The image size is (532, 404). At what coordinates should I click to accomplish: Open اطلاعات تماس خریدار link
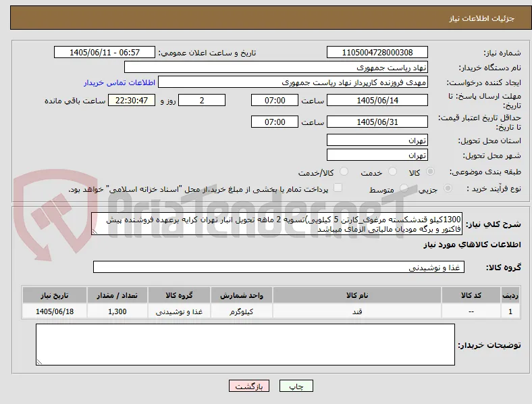click(x=119, y=82)
